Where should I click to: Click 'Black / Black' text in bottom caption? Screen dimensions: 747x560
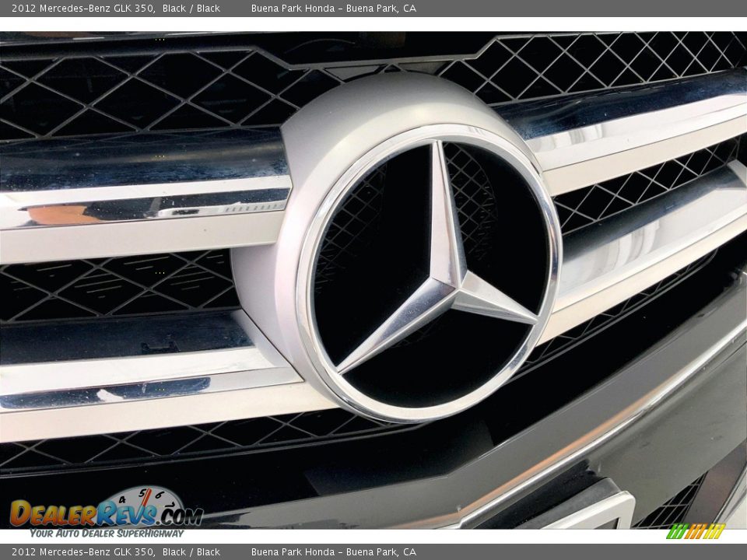pos(191,552)
